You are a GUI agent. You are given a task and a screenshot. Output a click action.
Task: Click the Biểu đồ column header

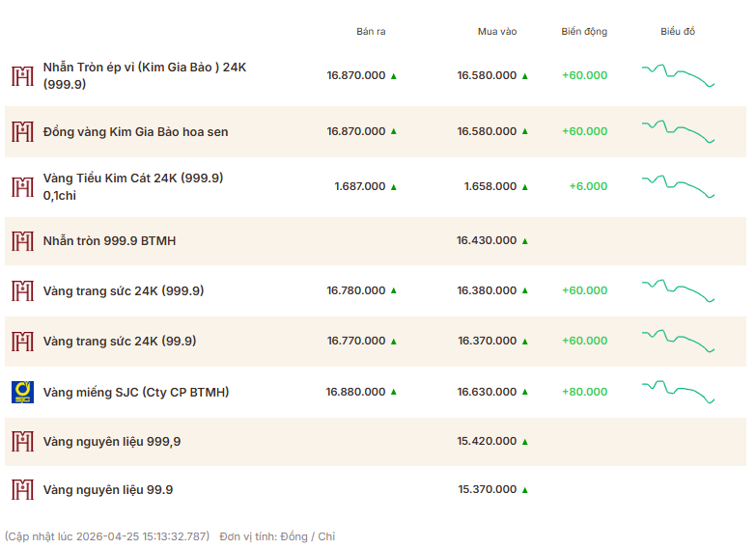[678, 32]
